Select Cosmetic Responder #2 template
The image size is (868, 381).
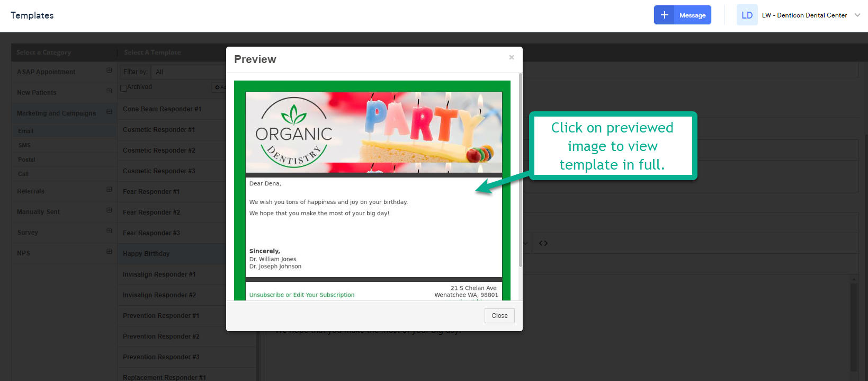click(x=159, y=150)
